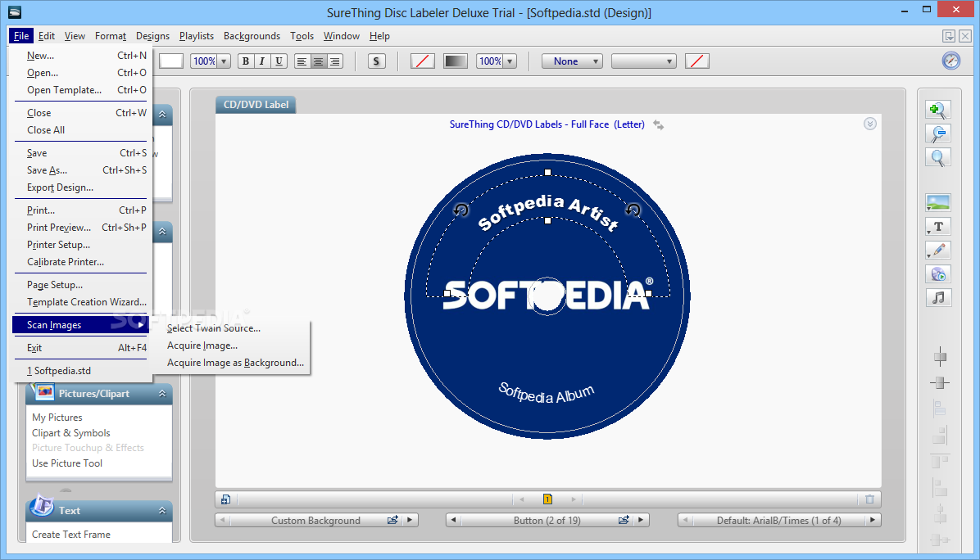The image size is (980, 560).
Task: Open the Button layout browse icon
Action: 624,520
